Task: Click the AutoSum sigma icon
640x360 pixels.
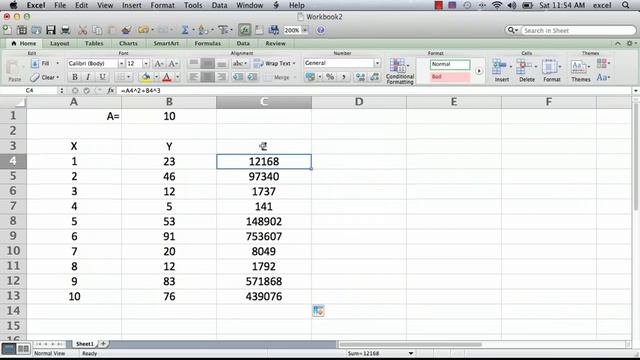Action: pos(185,30)
